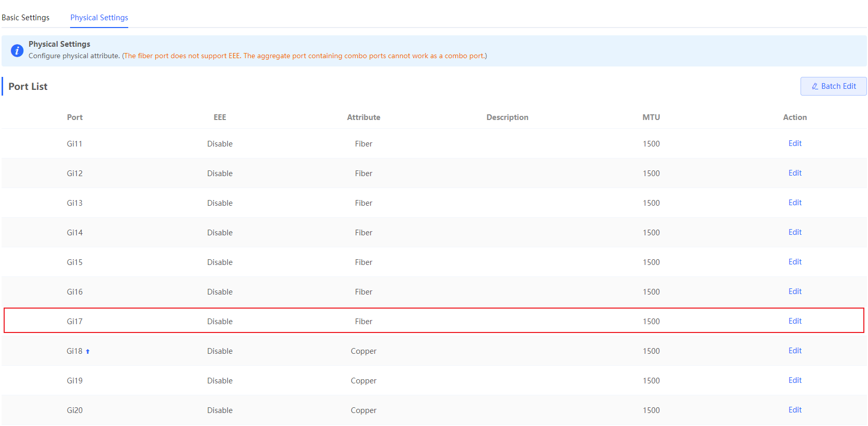The image size is (868, 426).
Task: Edit the Gi14 port configuration
Action: 794,232
